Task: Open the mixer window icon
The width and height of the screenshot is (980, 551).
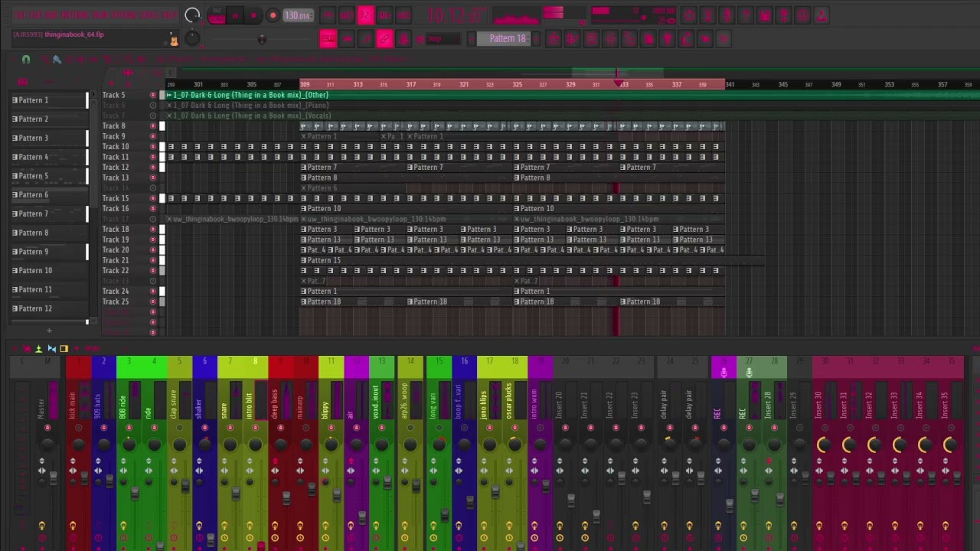Action: [x=610, y=38]
